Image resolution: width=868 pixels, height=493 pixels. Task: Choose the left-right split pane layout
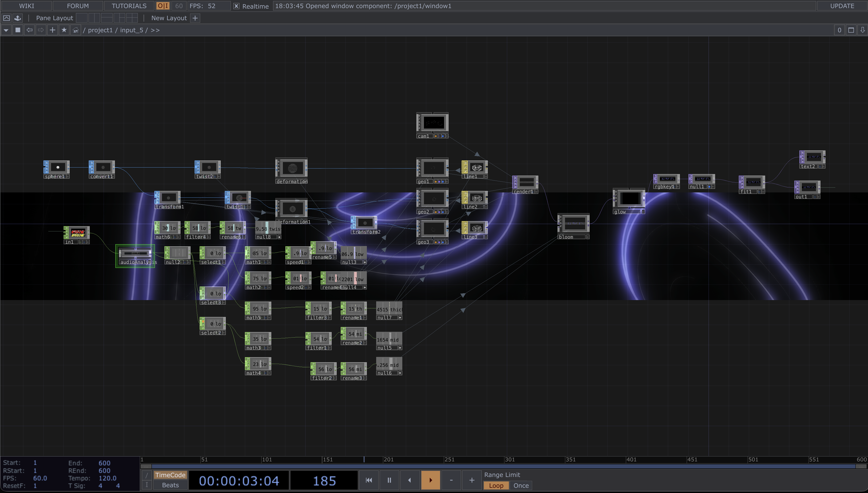click(94, 18)
